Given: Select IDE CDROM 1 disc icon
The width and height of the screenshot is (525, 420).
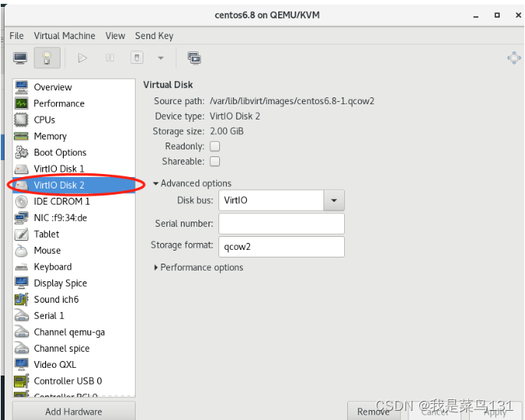Looking at the screenshot, I should [21, 202].
